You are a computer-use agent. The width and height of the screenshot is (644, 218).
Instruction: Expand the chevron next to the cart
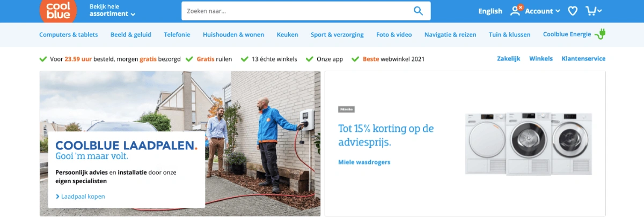(599, 11)
